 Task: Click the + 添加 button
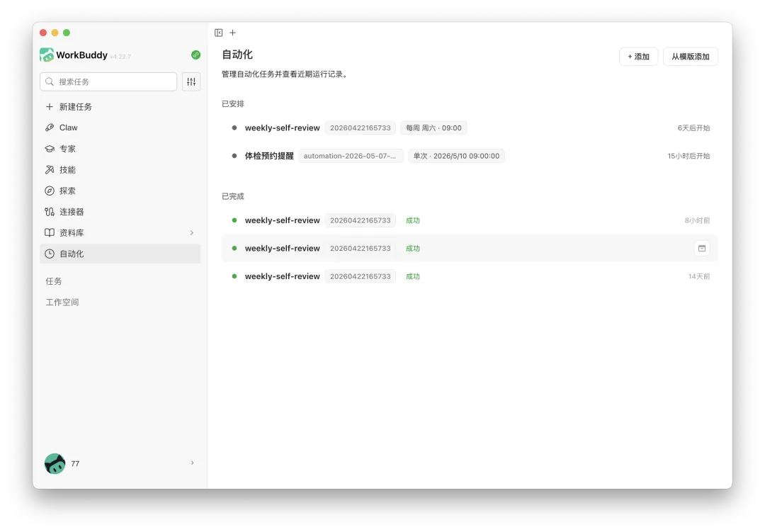point(638,57)
